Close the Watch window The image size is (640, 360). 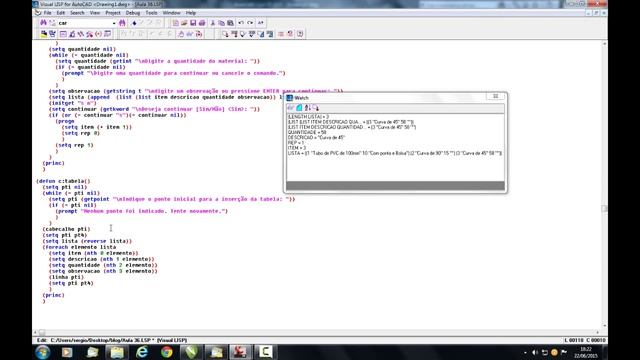coord(496,96)
